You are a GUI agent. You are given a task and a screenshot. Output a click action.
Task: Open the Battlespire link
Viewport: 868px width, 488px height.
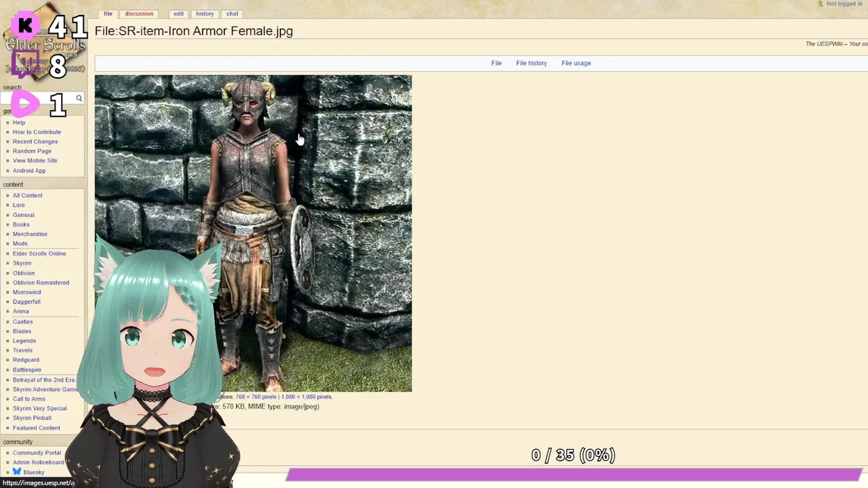click(x=27, y=370)
